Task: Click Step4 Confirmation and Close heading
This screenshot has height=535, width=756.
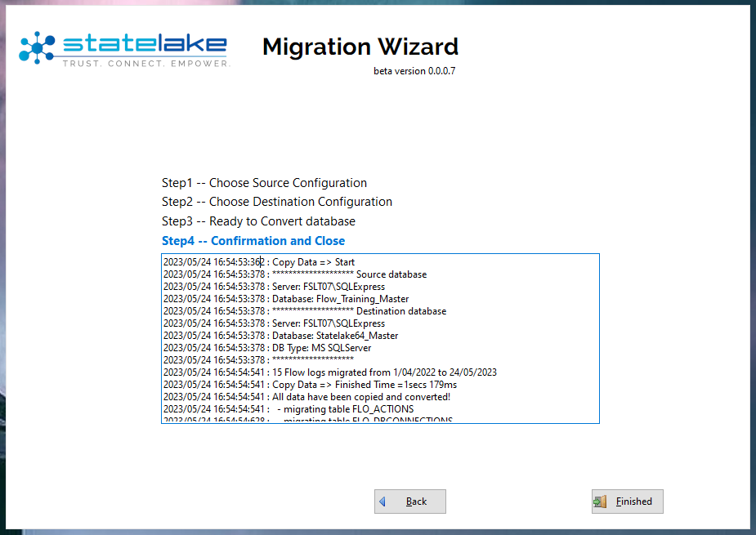Action: pos(253,241)
